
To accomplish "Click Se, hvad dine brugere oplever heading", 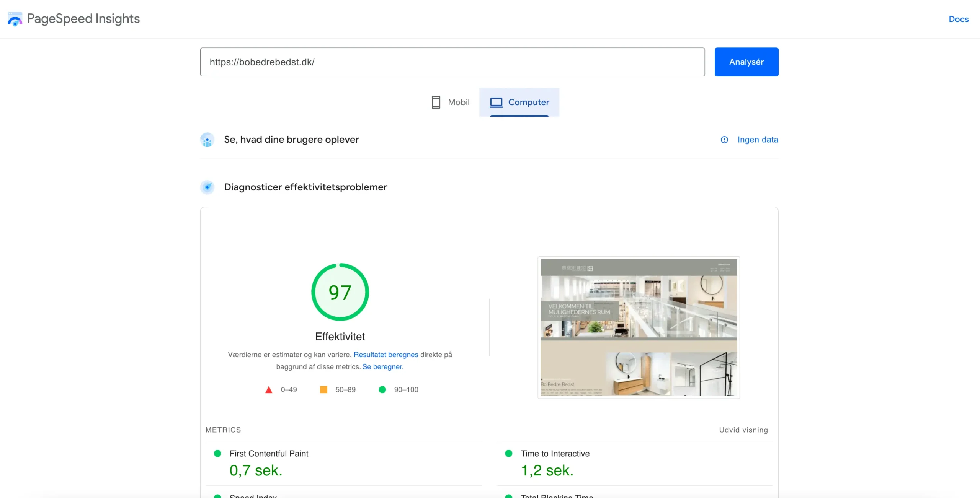I will tap(291, 140).
